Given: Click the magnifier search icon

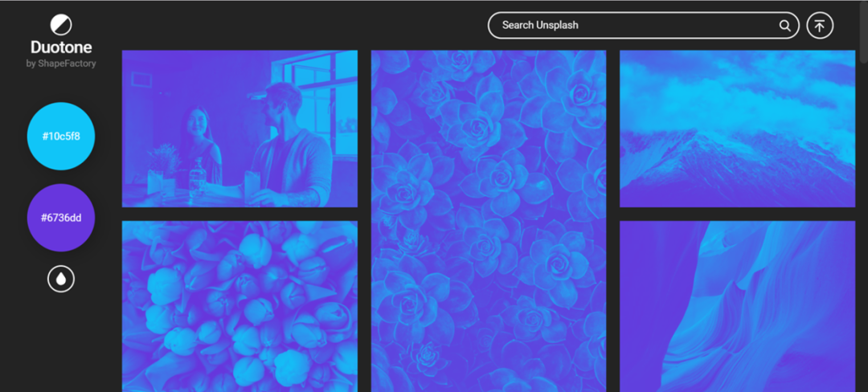Looking at the screenshot, I should coord(784,26).
